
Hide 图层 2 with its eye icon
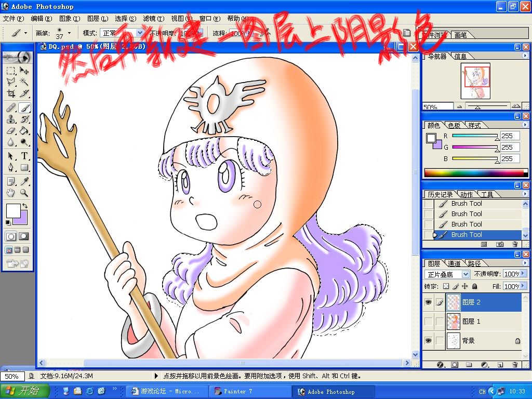click(x=429, y=302)
